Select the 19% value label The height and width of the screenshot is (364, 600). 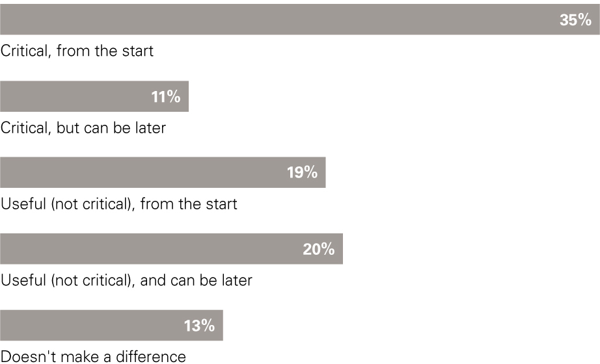pyautogui.click(x=303, y=172)
